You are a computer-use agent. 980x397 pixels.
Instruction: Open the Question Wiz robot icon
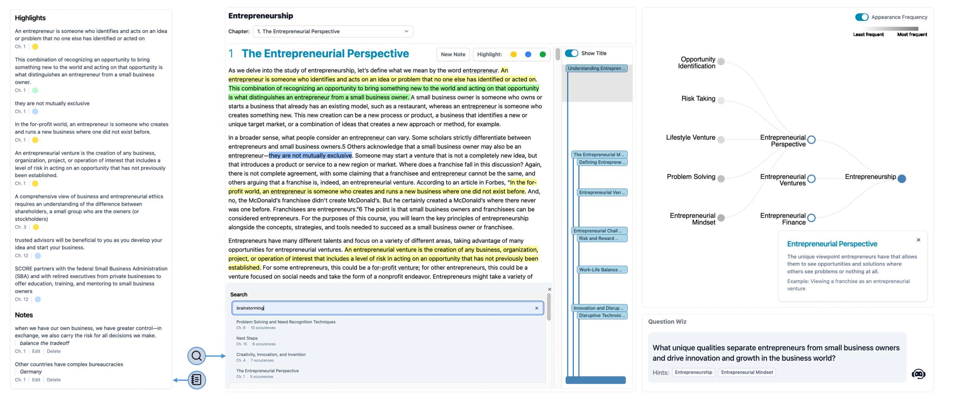point(918,374)
